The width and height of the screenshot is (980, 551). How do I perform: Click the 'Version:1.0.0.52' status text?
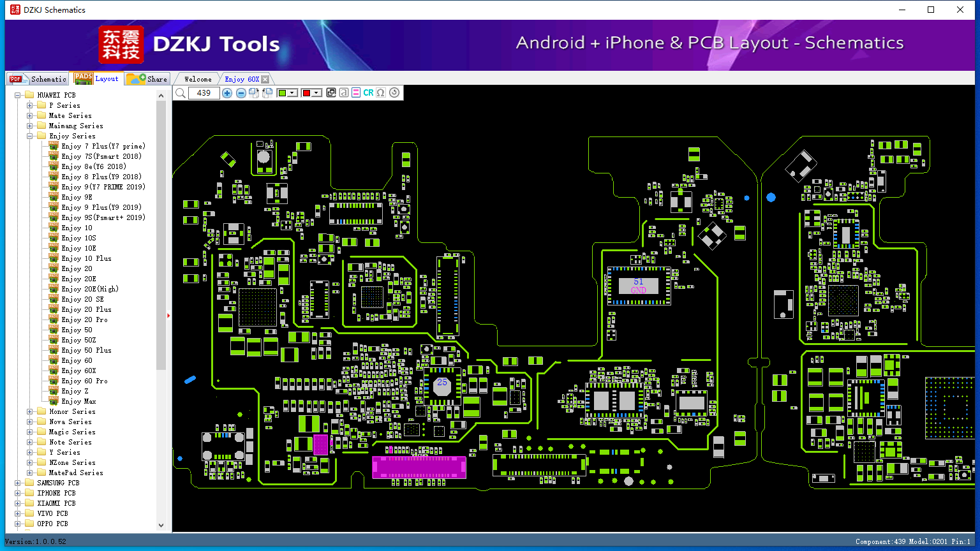tap(36, 541)
